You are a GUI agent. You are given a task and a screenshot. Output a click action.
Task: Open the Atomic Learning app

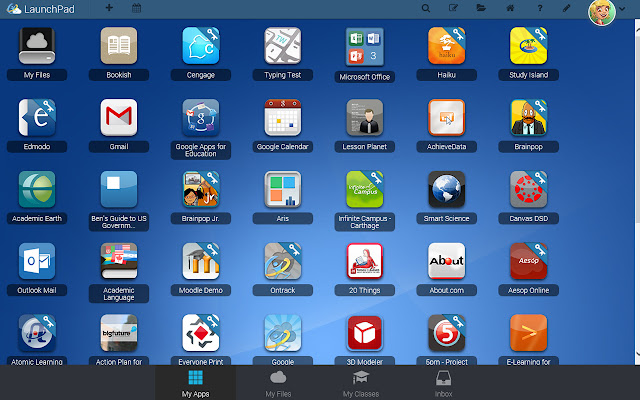[37, 333]
